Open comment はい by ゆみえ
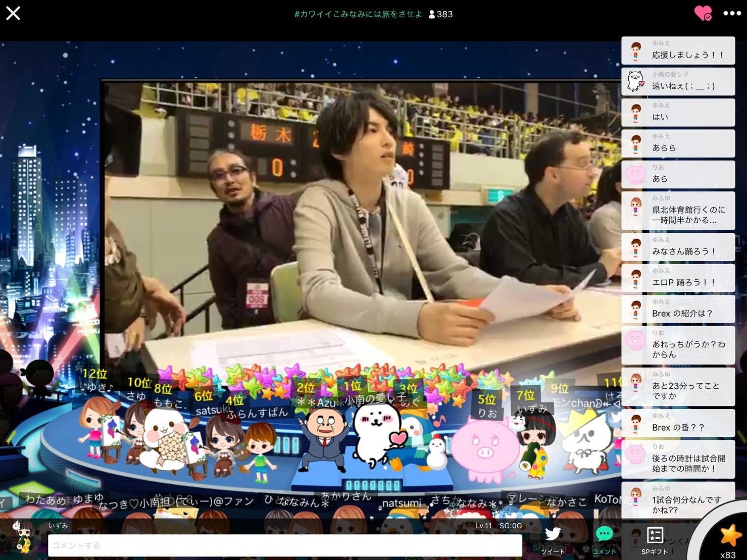This screenshot has height=560, width=747. point(678,112)
